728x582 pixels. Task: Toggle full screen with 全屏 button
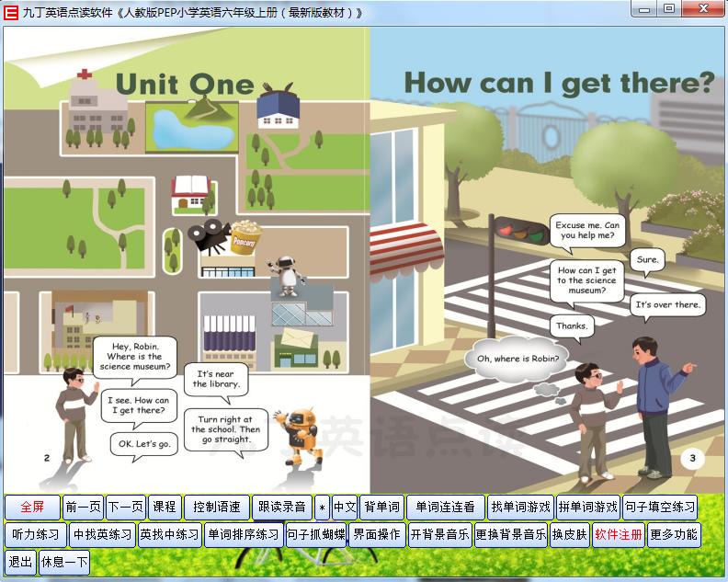(32, 507)
